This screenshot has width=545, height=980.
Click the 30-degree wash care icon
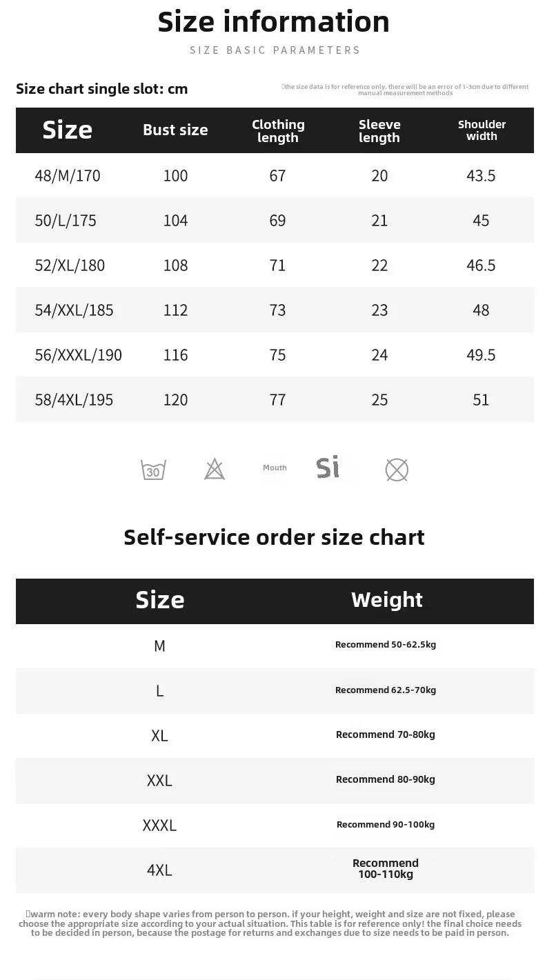coord(153,470)
